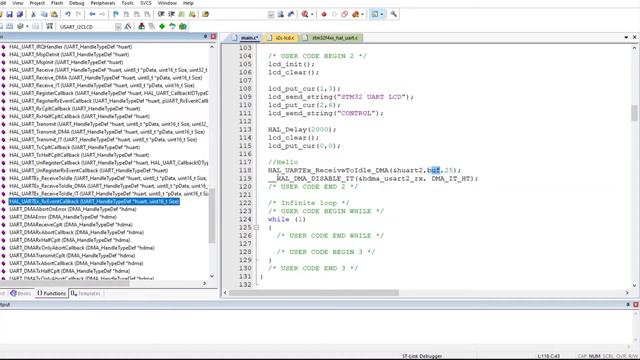Open Configuration wrench icon

click(393, 14)
